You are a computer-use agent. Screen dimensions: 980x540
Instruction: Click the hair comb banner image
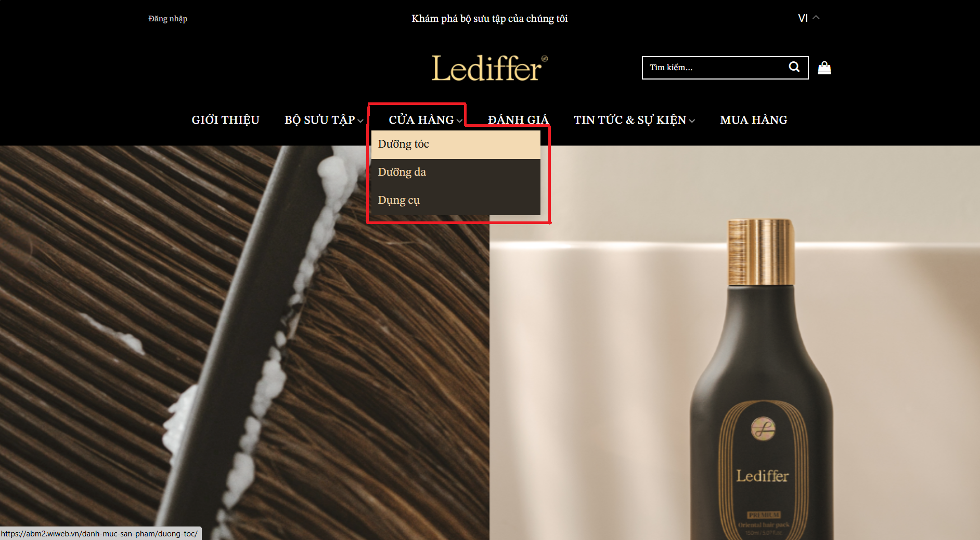244,343
